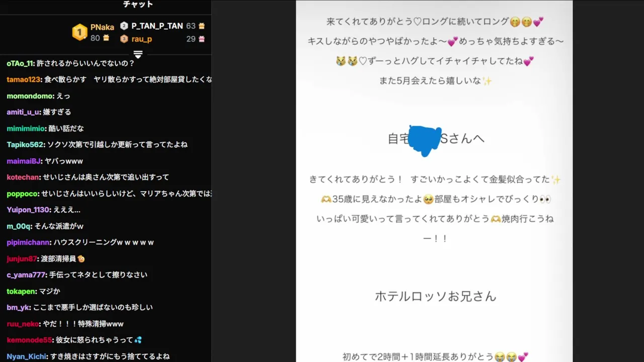This screenshot has height=362, width=644.
Task: Click the message ハウスクリーニングｗｗｗｗｗ
Action: 104,242
